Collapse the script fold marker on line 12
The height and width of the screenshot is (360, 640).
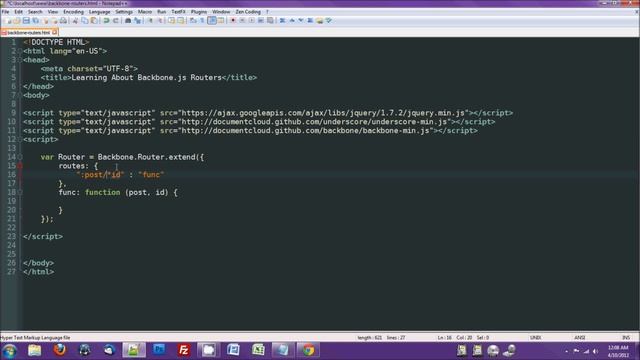[x=20, y=139]
